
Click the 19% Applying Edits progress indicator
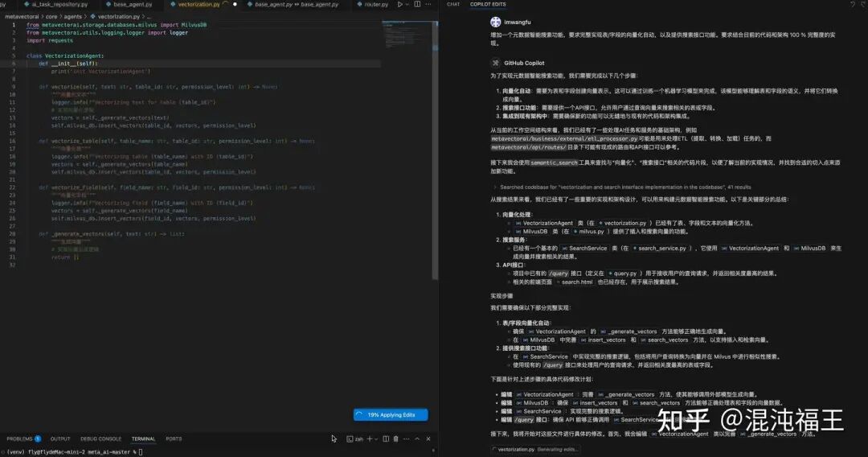coord(391,415)
